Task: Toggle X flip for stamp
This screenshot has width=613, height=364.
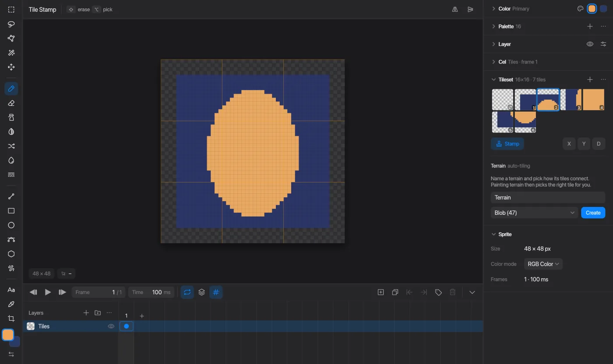Action: pyautogui.click(x=569, y=143)
